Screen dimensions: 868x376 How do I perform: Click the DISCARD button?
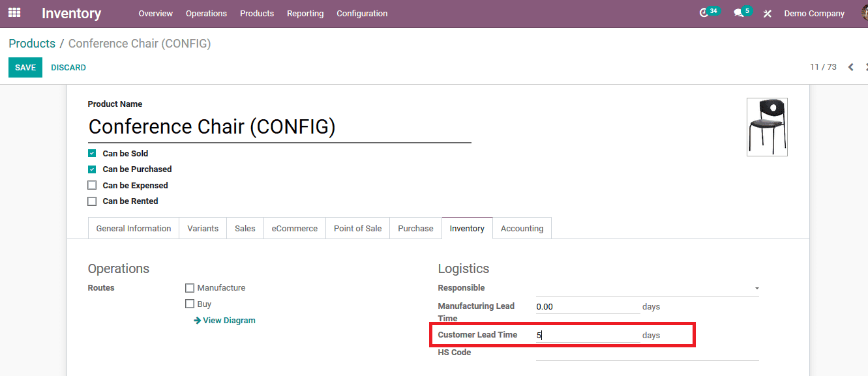point(68,67)
